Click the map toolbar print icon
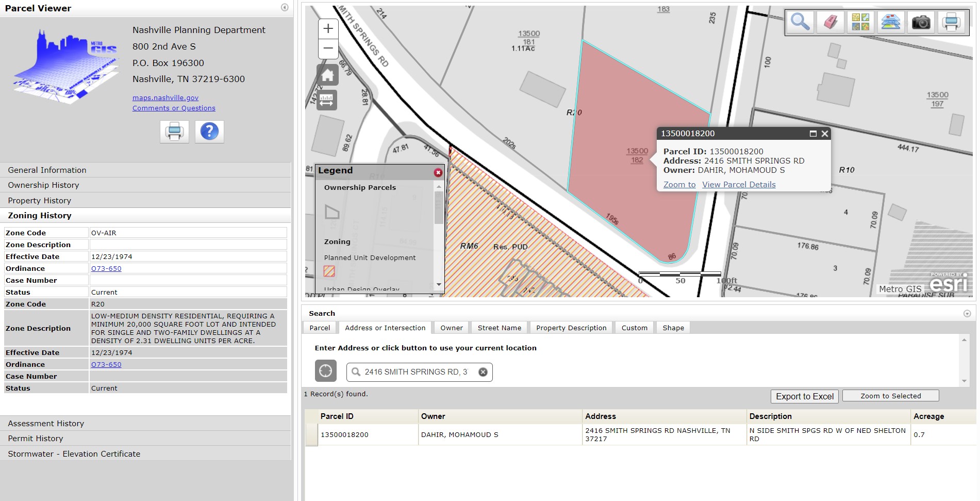980x501 pixels. [x=951, y=22]
